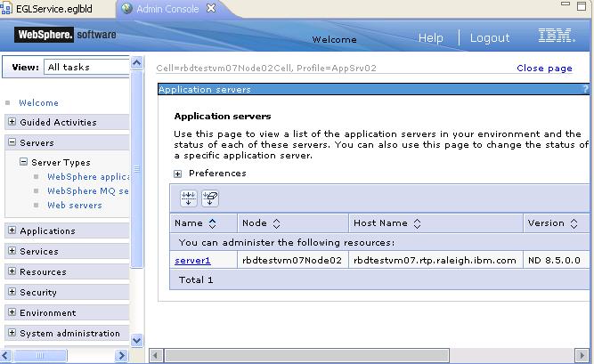Image resolution: width=594 pixels, height=364 pixels.
Task: Click navigation pane horizontal scroll right arrow
Action: (121, 355)
